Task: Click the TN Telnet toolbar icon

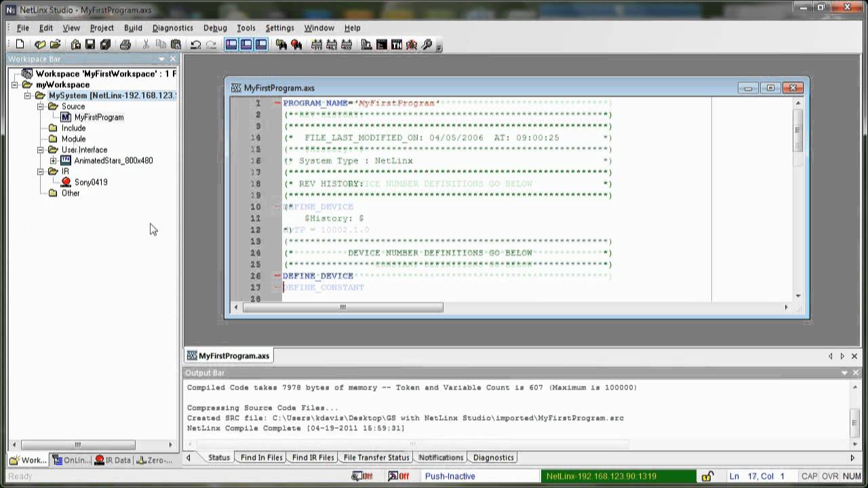Action: [397, 45]
